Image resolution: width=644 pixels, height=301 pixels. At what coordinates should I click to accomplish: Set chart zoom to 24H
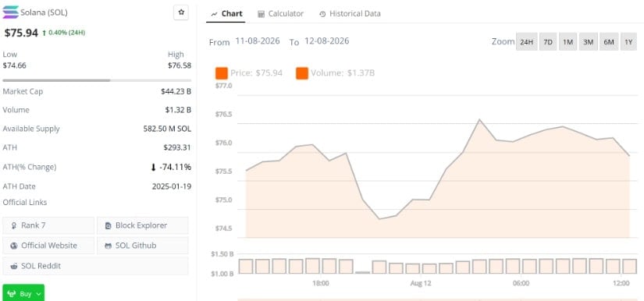[x=527, y=42]
